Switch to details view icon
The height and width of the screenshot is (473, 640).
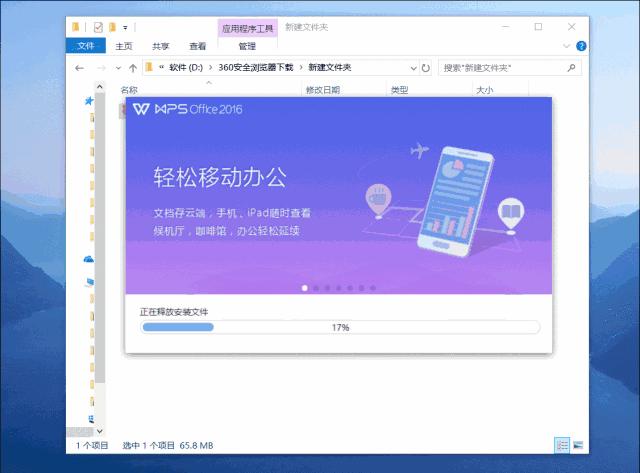tap(562, 445)
